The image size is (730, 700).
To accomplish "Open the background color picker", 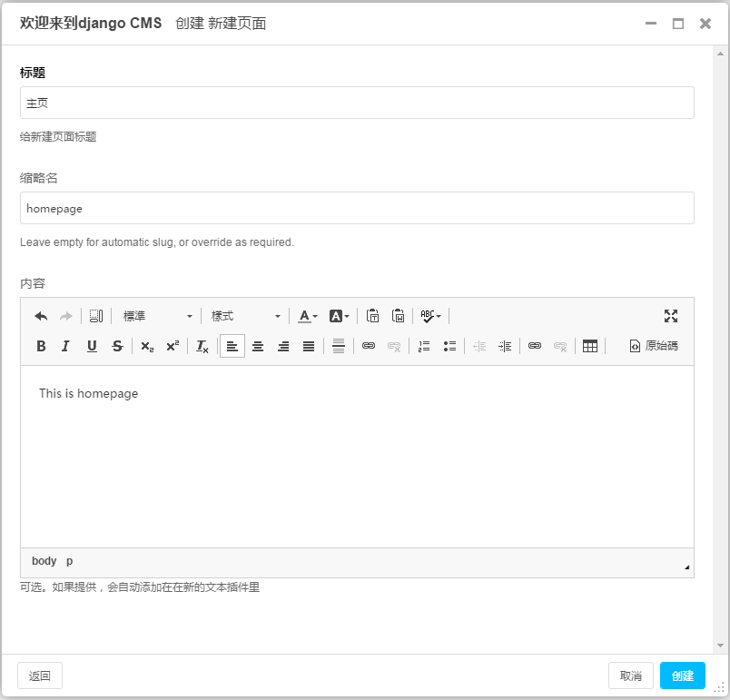I will tap(339, 316).
